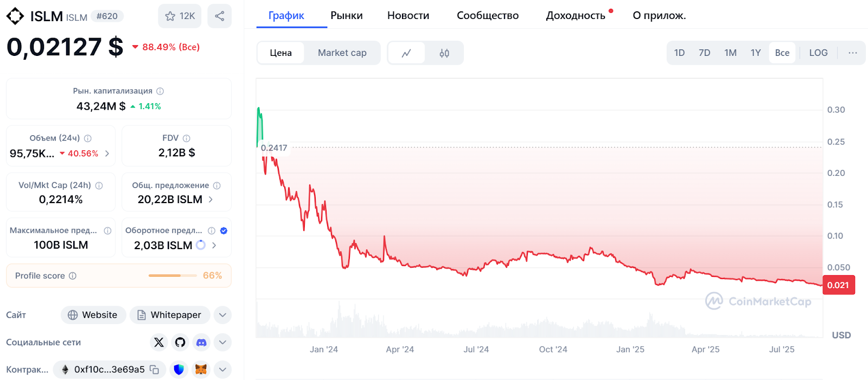Click the red 0.021 current price label
868x380 pixels.
839,285
